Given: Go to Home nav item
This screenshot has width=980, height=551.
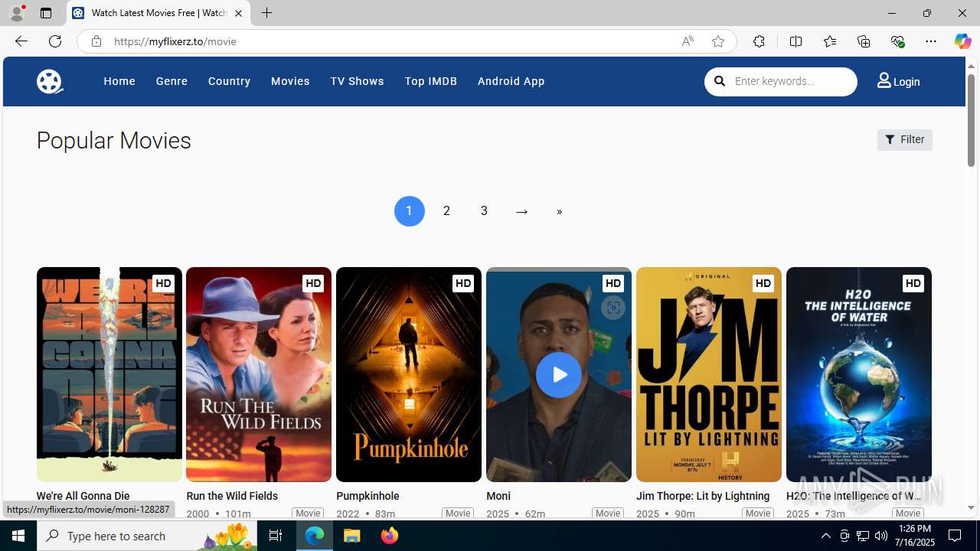Looking at the screenshot, I should pos(119,81).
